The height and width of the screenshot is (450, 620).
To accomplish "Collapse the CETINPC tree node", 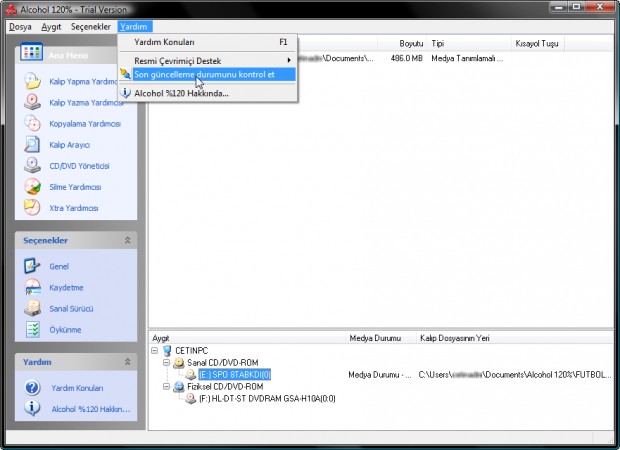I will point(155,351).
